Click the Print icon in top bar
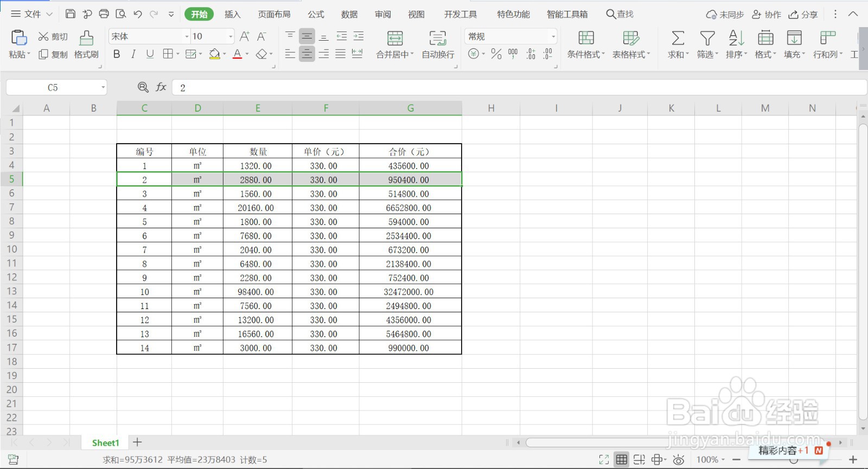Image resolution: width=868 pixels, height=469 pixels. 104,14
